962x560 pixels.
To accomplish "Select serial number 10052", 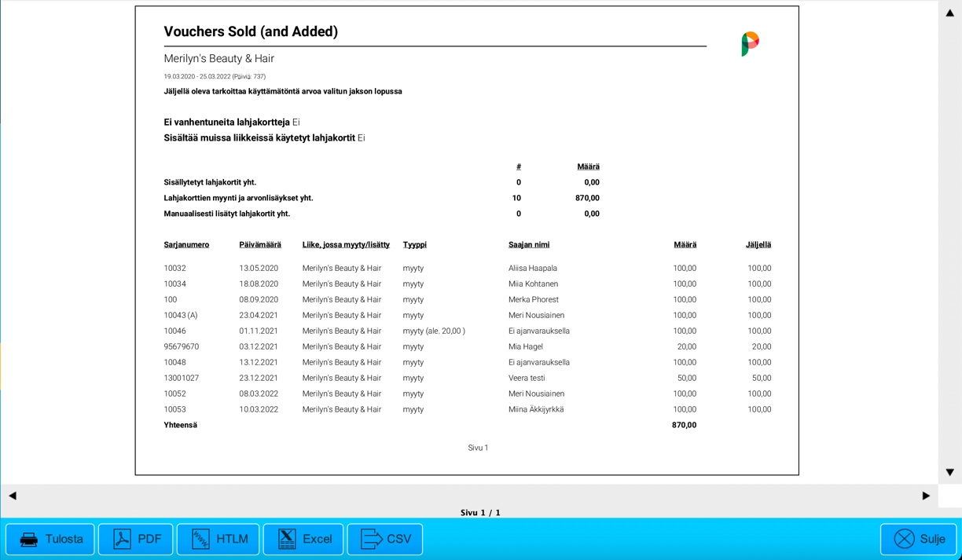I will (174, 394).
